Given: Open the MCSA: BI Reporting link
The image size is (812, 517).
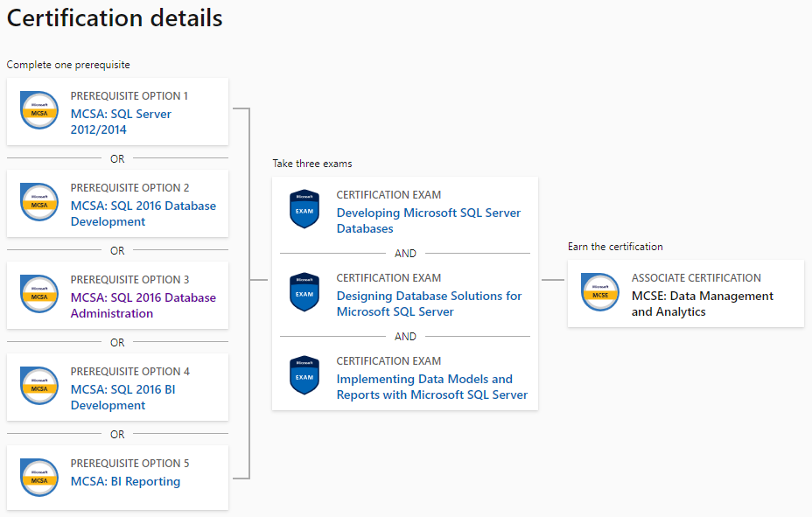Looking at the screenshot, I should [125, 481].
